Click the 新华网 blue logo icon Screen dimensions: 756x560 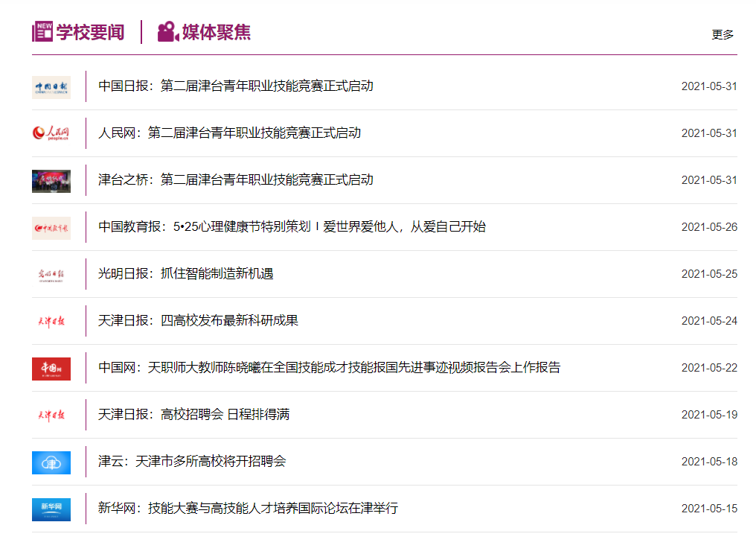51,509
